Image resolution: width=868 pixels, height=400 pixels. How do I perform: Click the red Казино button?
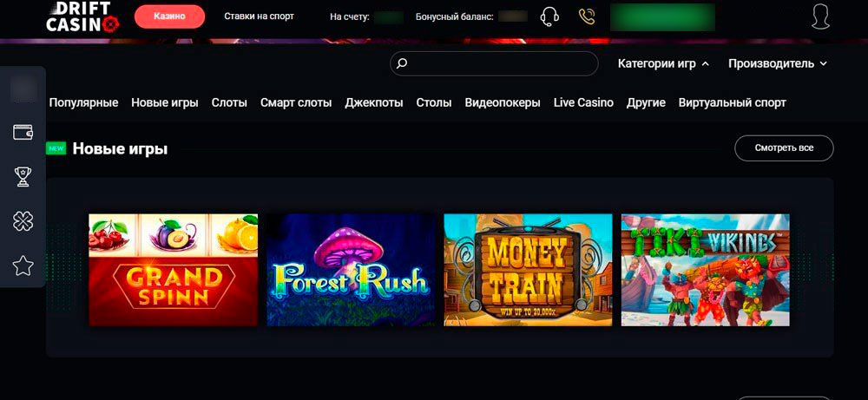[169, 16]
